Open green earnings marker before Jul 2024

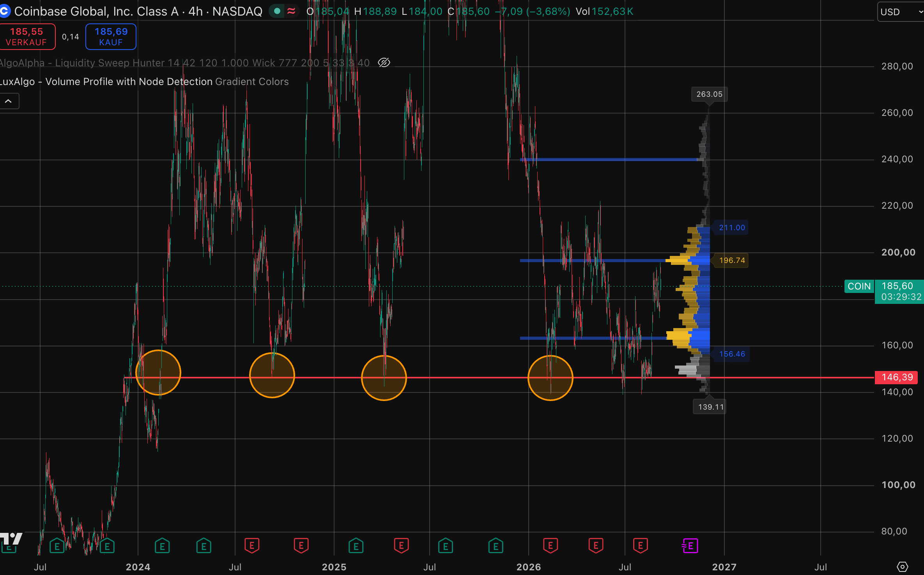pyautogui.click(x=204, y=546)
